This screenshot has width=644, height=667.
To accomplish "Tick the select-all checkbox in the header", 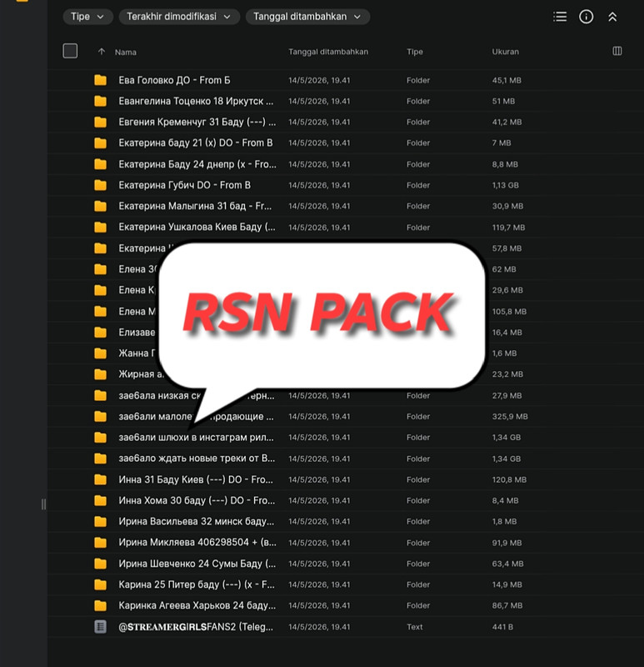I will 70,51.
